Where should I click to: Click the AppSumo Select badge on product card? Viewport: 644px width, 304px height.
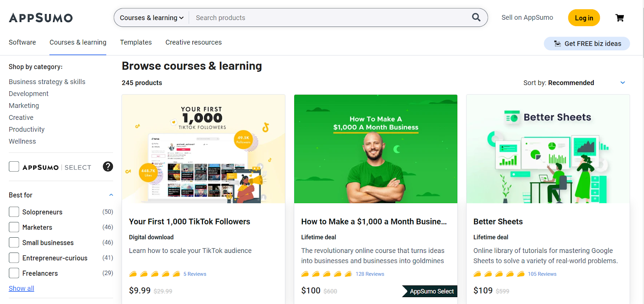coord(430,291)
